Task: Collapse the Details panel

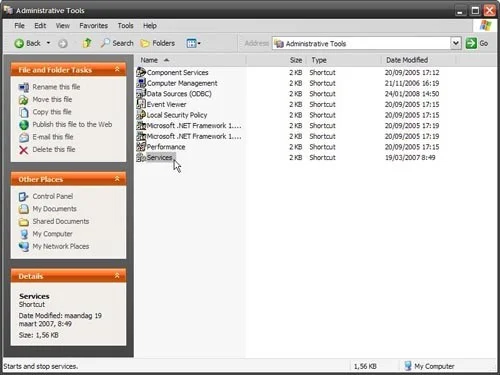Action: (117, 276)
